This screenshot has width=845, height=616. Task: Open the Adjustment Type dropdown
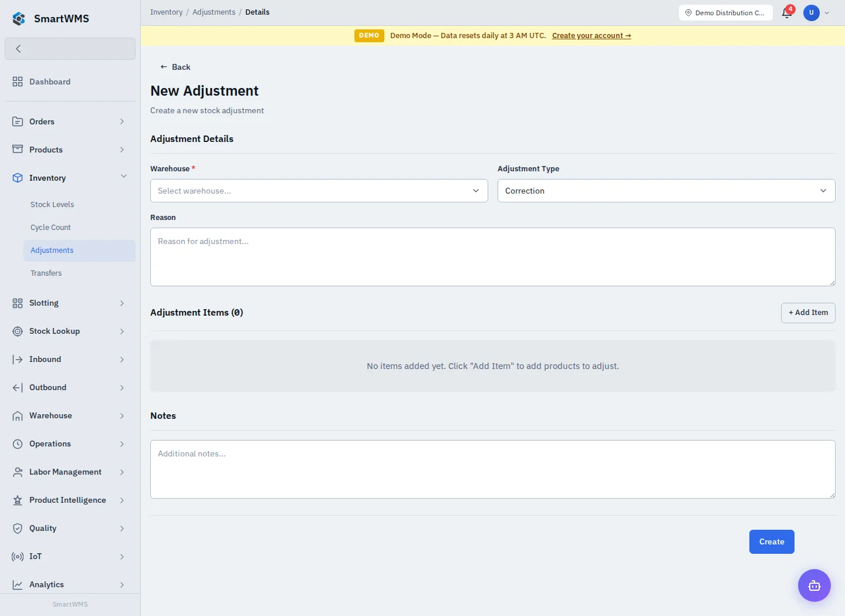tap(667, 191)
